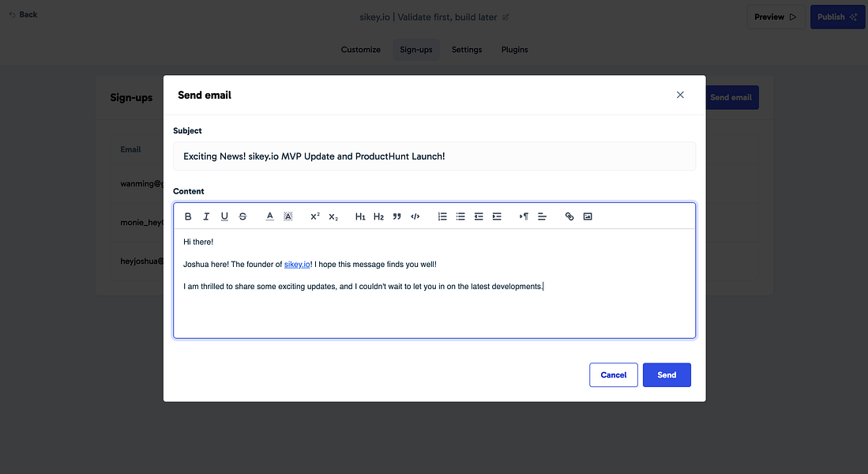This screenshot has height=474, width=868.
Task: Click the sikey.io link in email body
Action: click(297, 264)
